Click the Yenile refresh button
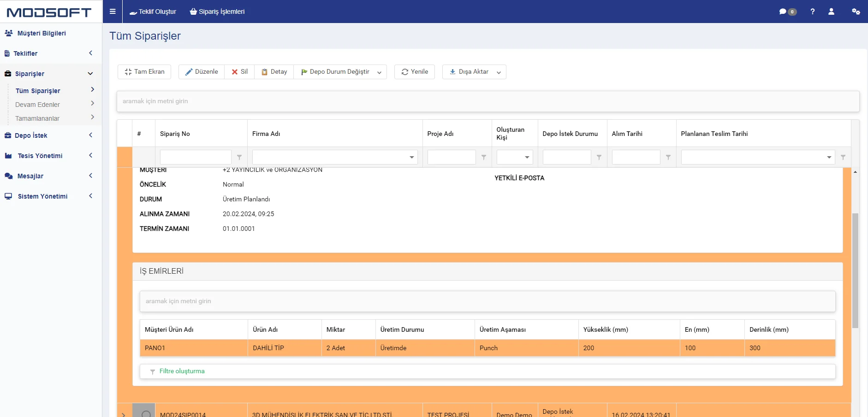 tap(415, 72)
